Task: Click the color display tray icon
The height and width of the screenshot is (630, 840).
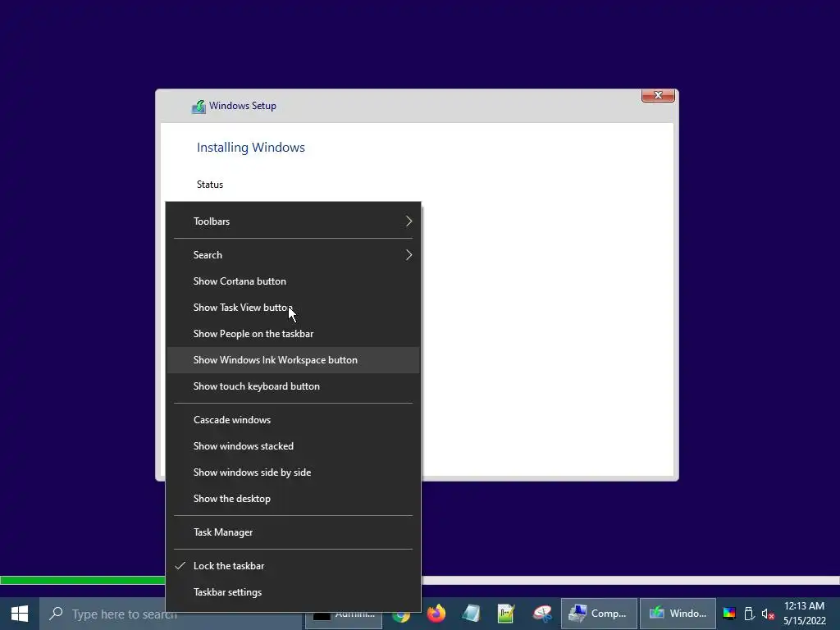Action: (x=729, y=614)
